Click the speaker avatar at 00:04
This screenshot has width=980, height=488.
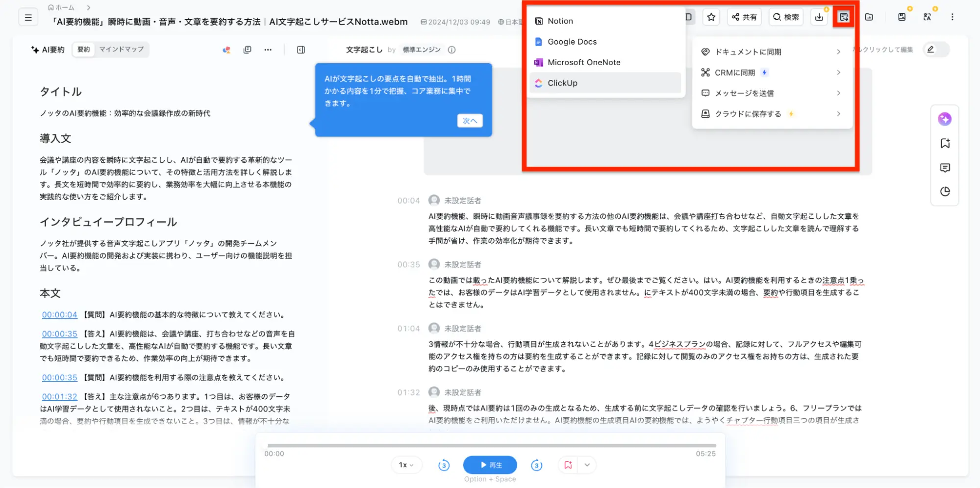pos(434,200)
